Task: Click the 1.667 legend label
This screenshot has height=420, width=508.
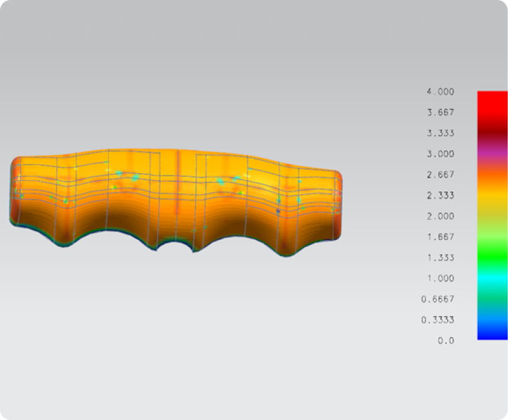Action: click(440, 237)
